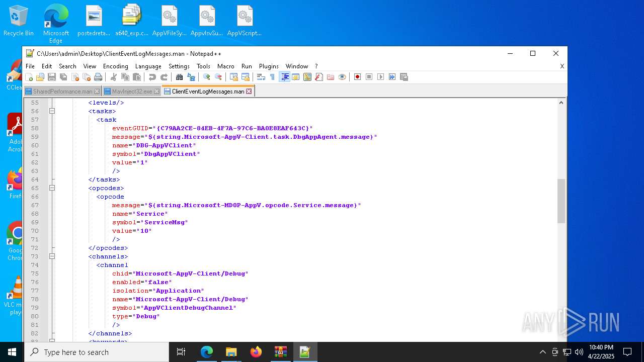Image resolution: width=644 pixels, height=362 pixels.
Task: Open the View menu
Action: click(x=90, y=66)
